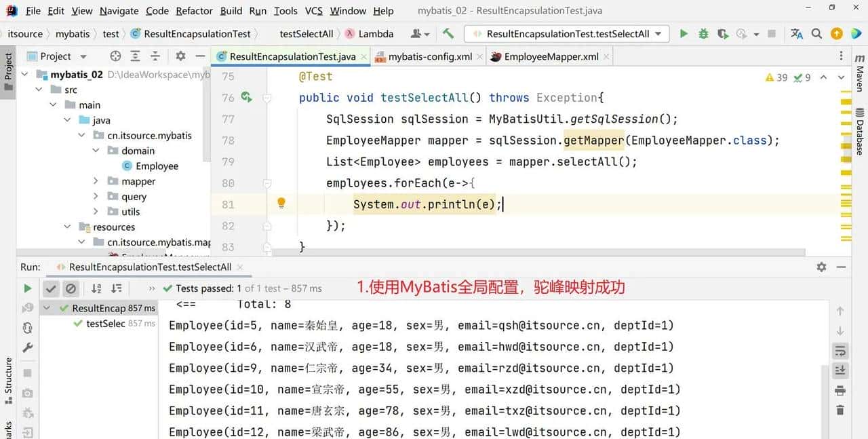Viewport: 868px width, 439px height.
Task: Toggle the Show Passed tests filter
Action: [52, 288]
